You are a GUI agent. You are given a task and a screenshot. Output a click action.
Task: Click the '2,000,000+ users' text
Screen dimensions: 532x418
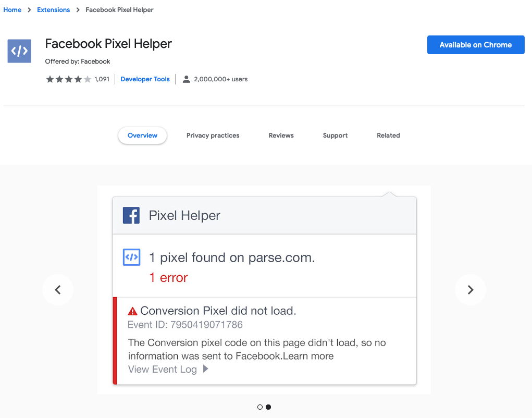pyautogui.click(x=220, y=79)
